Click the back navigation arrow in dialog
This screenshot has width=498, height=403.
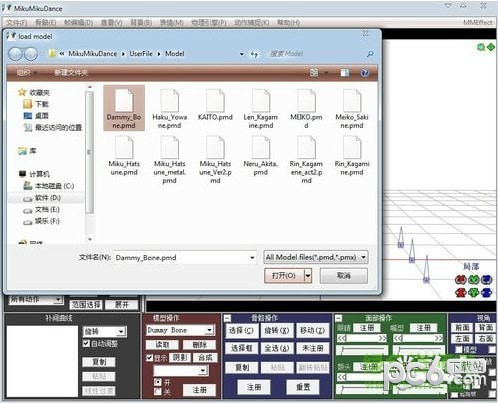pyautogui.click(x=15, y=54)
